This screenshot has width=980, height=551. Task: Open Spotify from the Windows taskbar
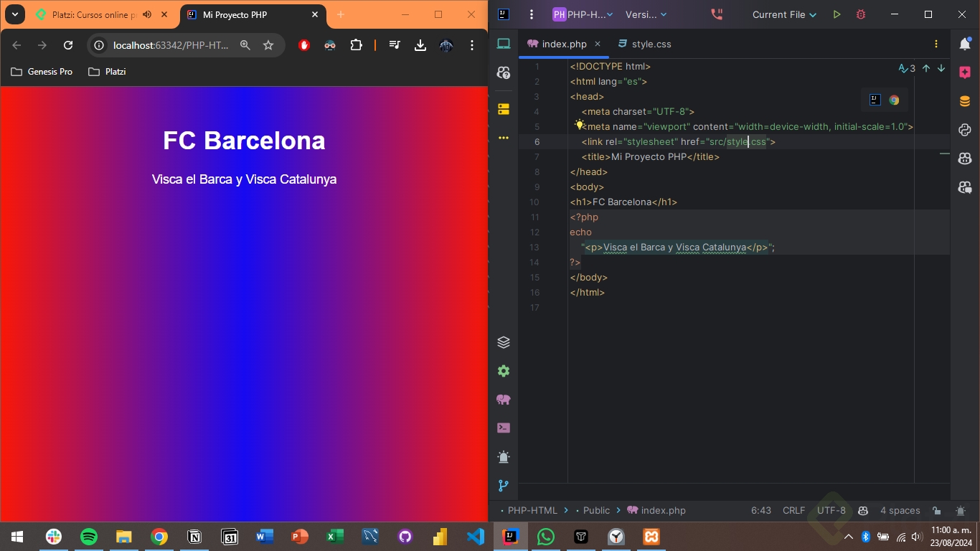click(89, 537)
